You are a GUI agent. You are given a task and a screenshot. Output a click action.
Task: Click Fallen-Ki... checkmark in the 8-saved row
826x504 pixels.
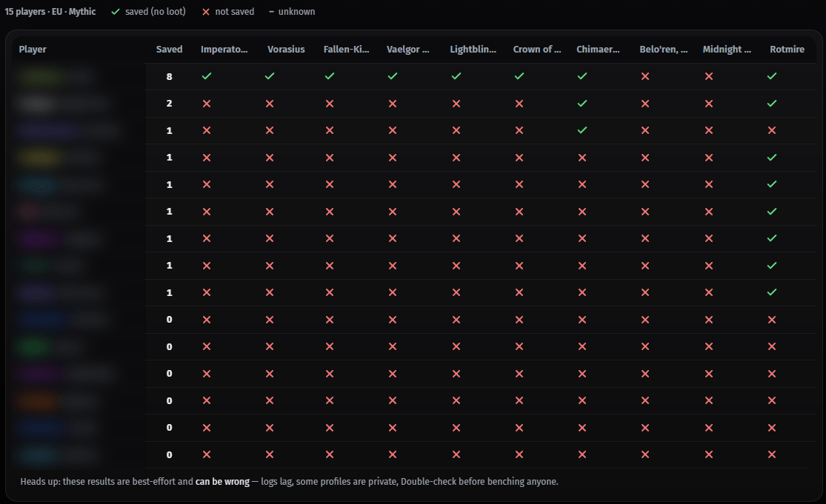point(330,76)
